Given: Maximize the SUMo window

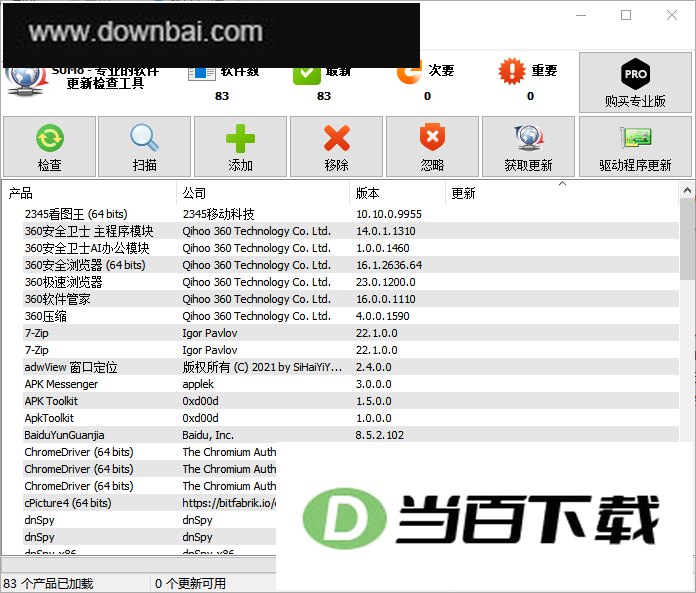Looking at the screenshot, I should tap(626, 16).
